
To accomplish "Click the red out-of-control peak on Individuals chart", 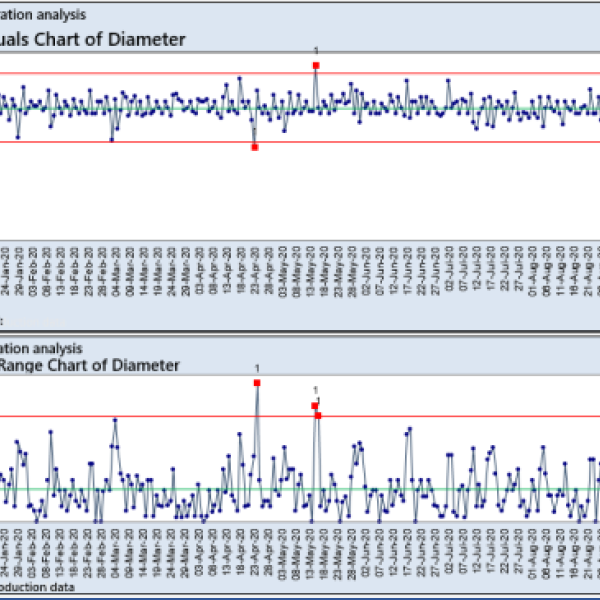I will pyautogui.click(x=316, y=65).
